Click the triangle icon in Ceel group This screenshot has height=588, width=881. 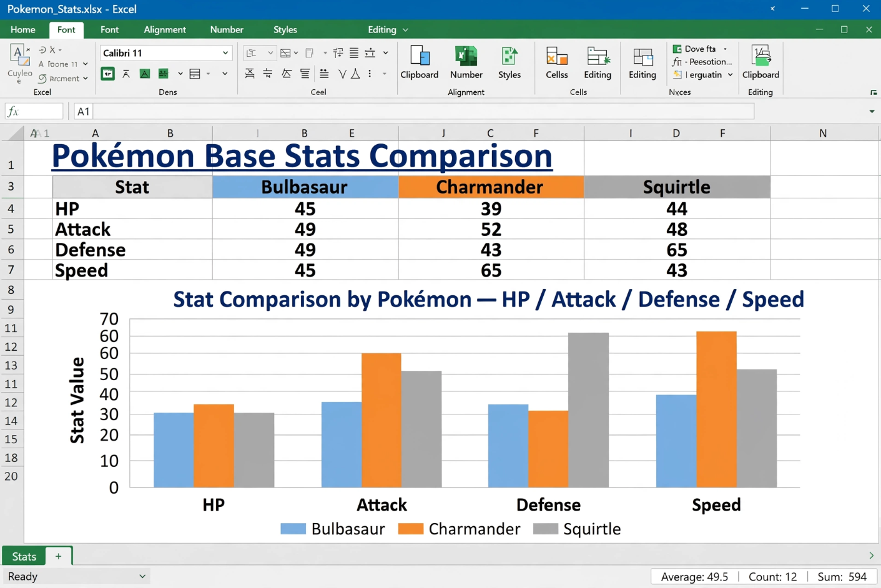[x=355, y=74]
